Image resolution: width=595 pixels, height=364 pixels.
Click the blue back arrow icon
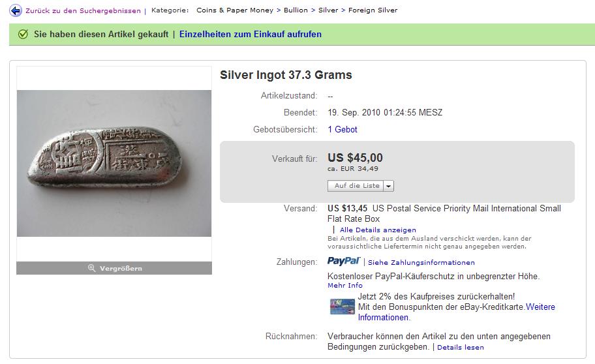pyautogui.click(x=16, y=10)
